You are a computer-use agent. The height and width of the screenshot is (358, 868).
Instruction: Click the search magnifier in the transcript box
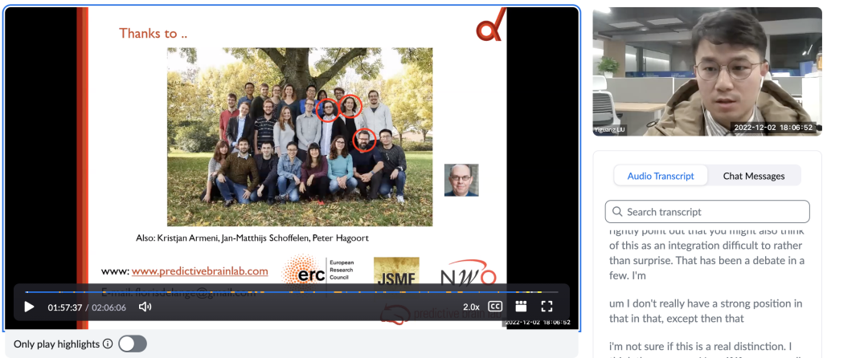point(617,212)
